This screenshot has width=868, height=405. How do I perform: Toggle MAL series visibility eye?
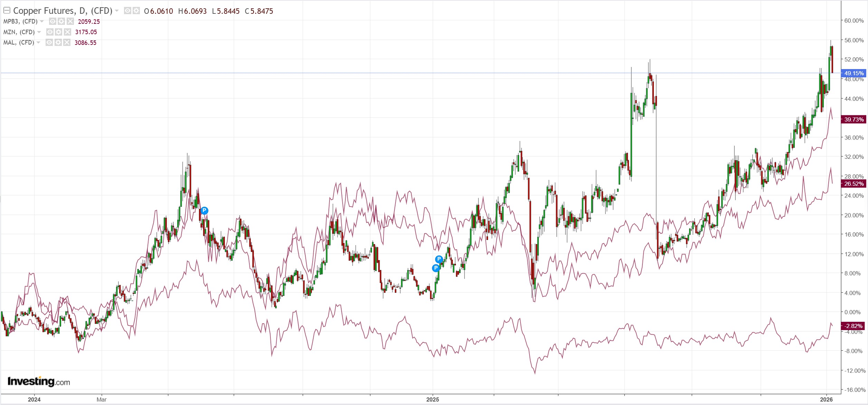point(49,42)
